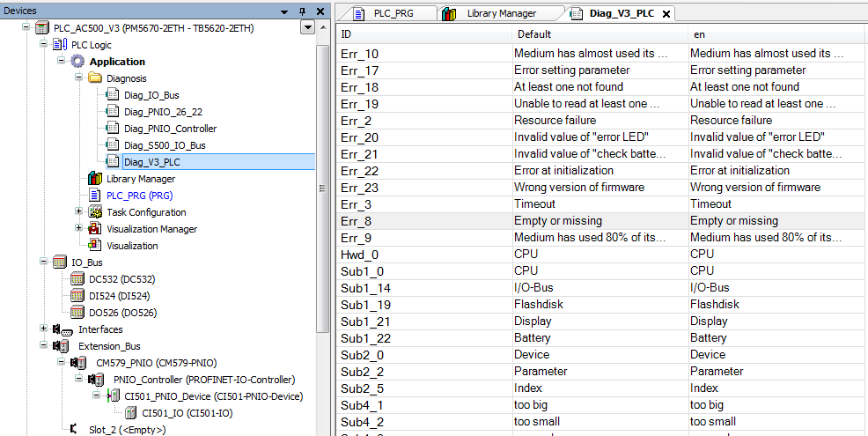The image size is (868, 436).
Task: Click the PLC Logic icon
Action: pyautogui.click(x=60, y=45)
